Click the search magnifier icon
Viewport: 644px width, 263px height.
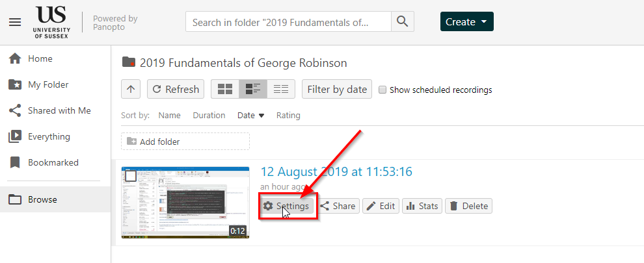tap(403, 21)
